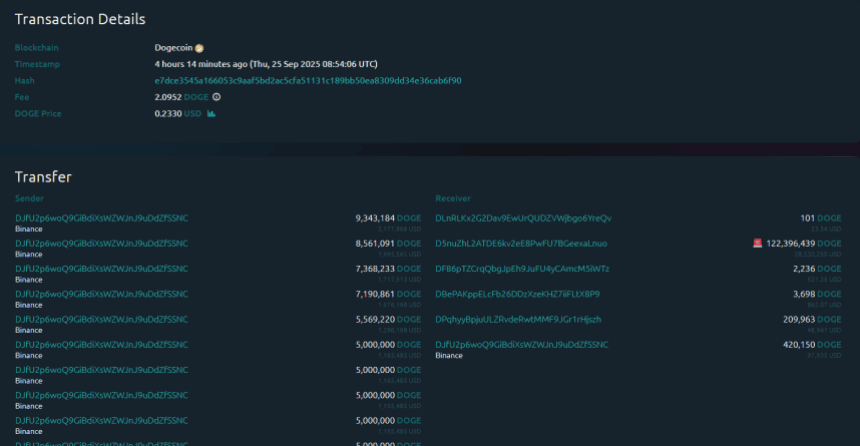Open the DOGE price chart icon
This screenshot has height=446, width=860.
point(211,114)
